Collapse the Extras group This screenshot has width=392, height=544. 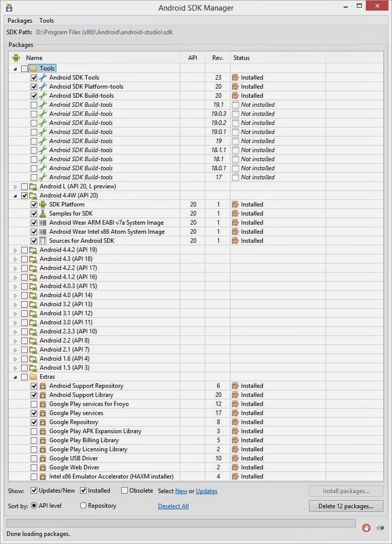pos(15,377)
